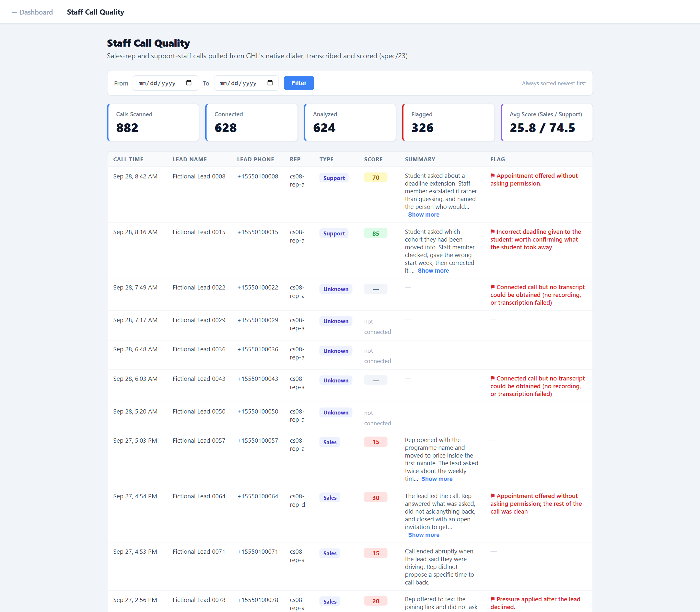700x612 pixels.
Task: Click rep cs08-rep-d on Lead 0064 row
Action: (297, 500)
